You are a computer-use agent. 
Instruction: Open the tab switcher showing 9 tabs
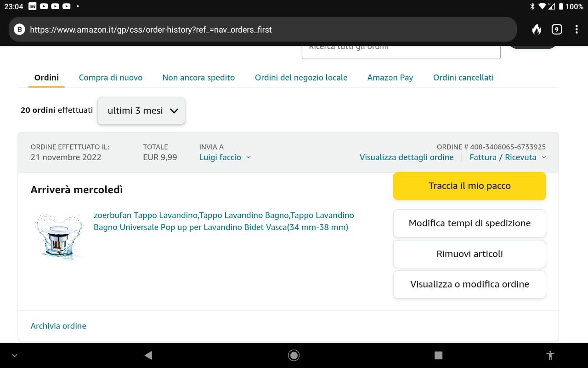click(x=556, y=30)
